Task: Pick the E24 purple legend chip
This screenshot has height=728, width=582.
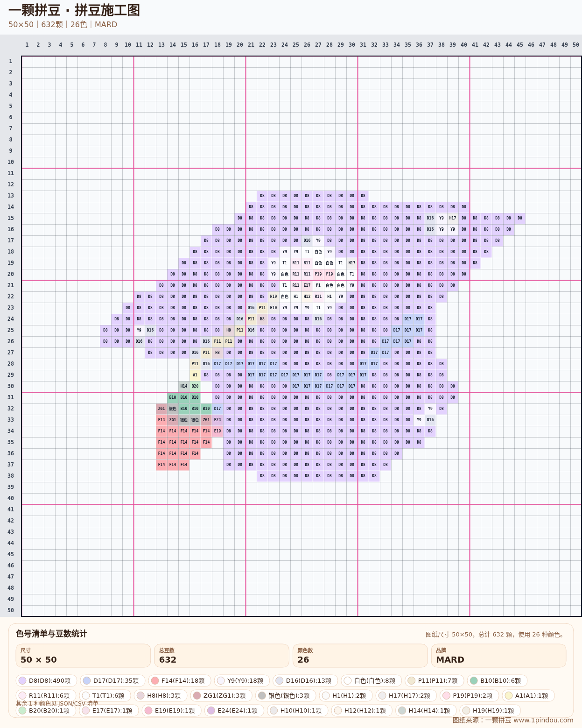Action: tap(234, 711)
